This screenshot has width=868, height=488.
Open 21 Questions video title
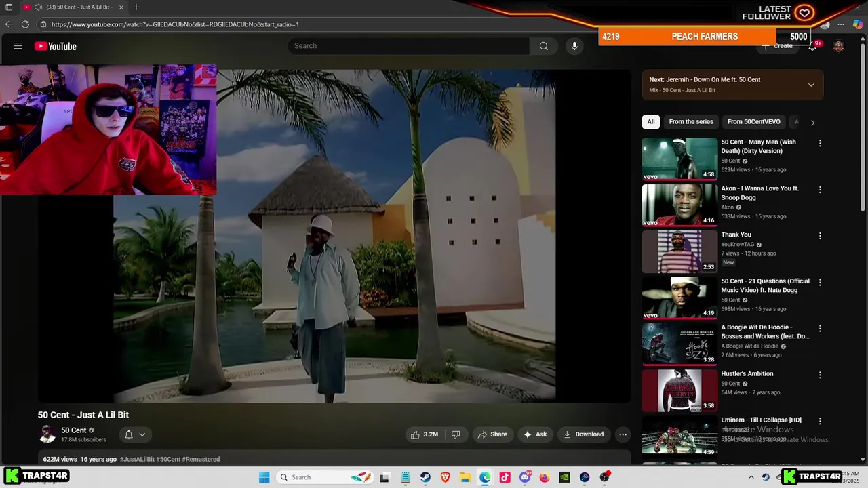point(765,285)
